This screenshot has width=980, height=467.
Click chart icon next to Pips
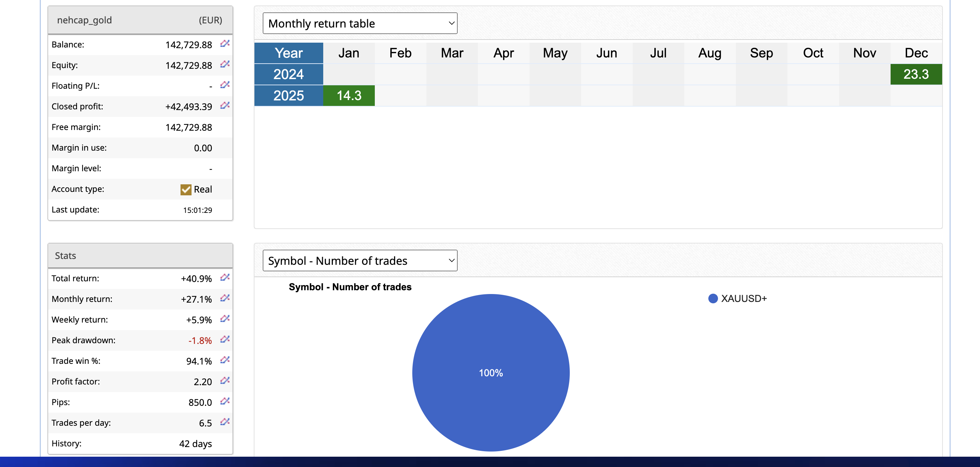pyautogui.click(x=225, y=401)
